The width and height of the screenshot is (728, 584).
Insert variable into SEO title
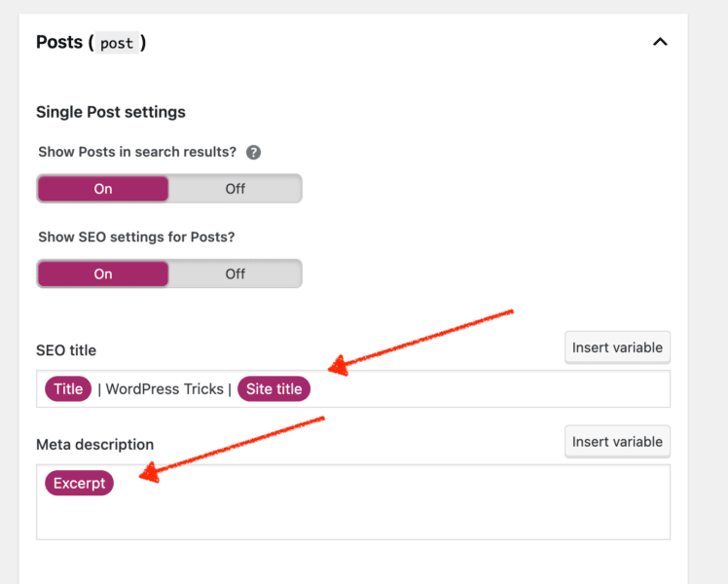click(617, 347)
